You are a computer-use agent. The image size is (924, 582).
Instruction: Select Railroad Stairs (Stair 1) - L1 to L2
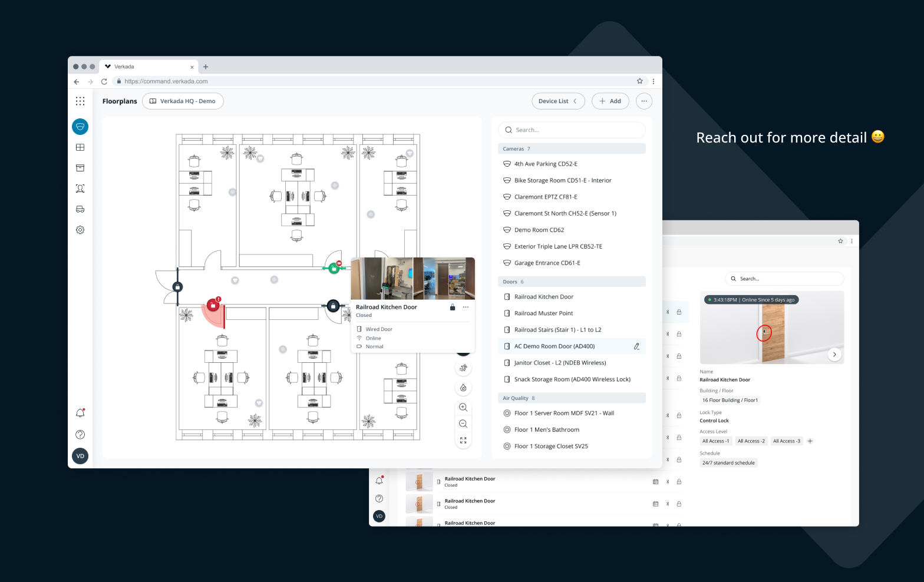572,330
